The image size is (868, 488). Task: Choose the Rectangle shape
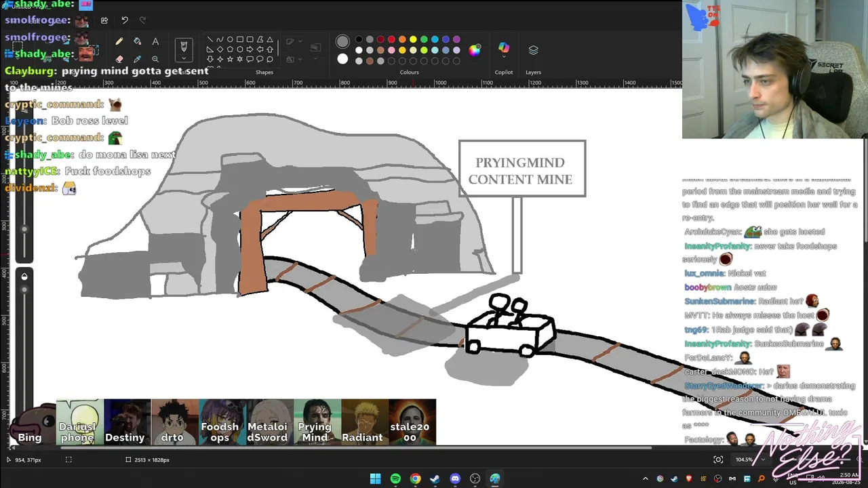pyautogui.click(x=240, y=39)
